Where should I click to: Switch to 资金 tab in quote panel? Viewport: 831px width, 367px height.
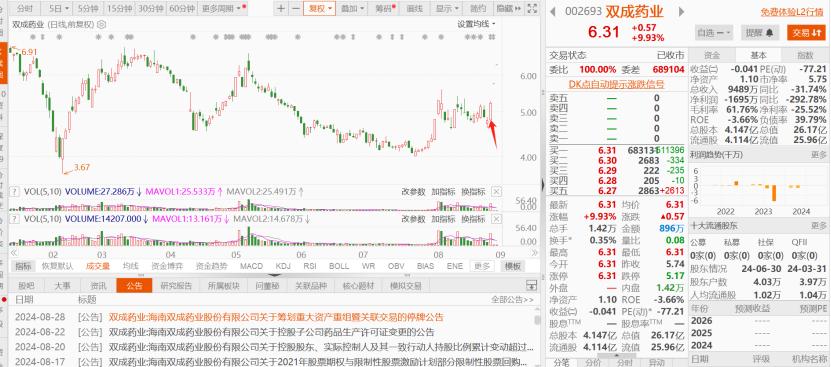point(711,55)
